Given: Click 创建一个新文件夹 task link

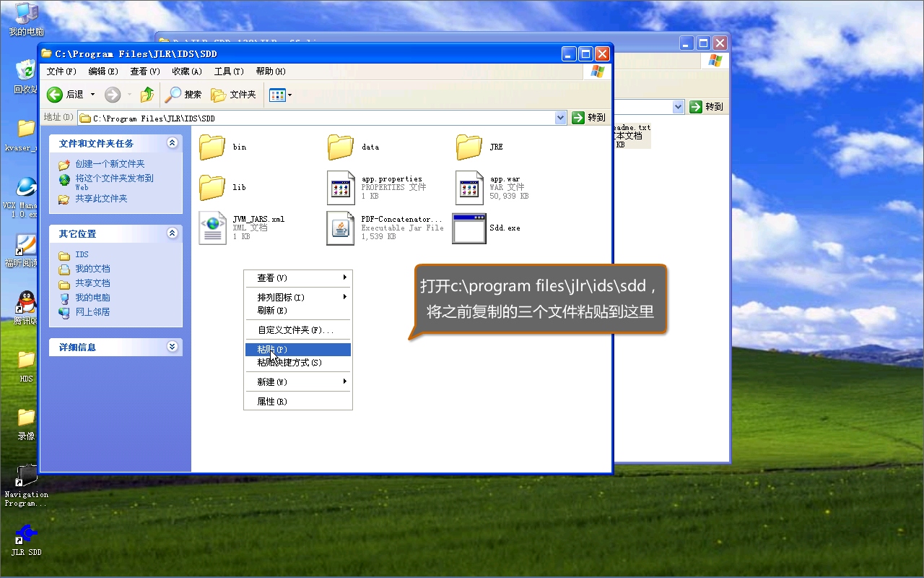Looking at the screenshot, I should point(110,164).
